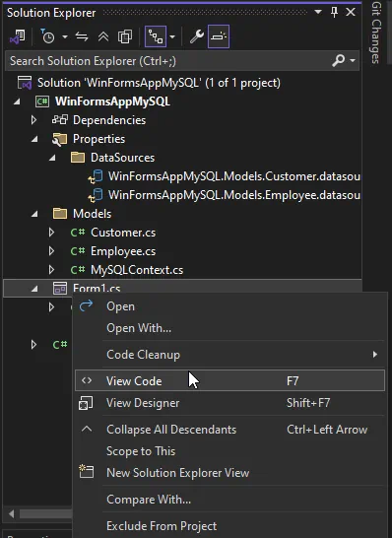Click the Customer datasource file icon

point(96,176)
